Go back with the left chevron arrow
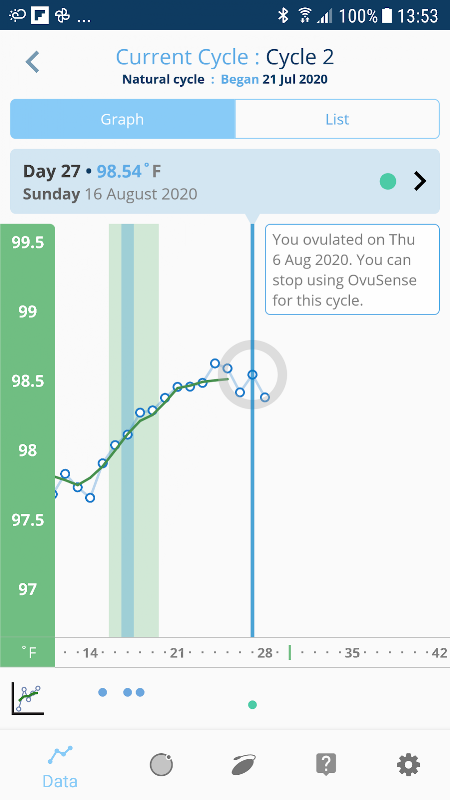Screen dimensions: 450x800 33,62
